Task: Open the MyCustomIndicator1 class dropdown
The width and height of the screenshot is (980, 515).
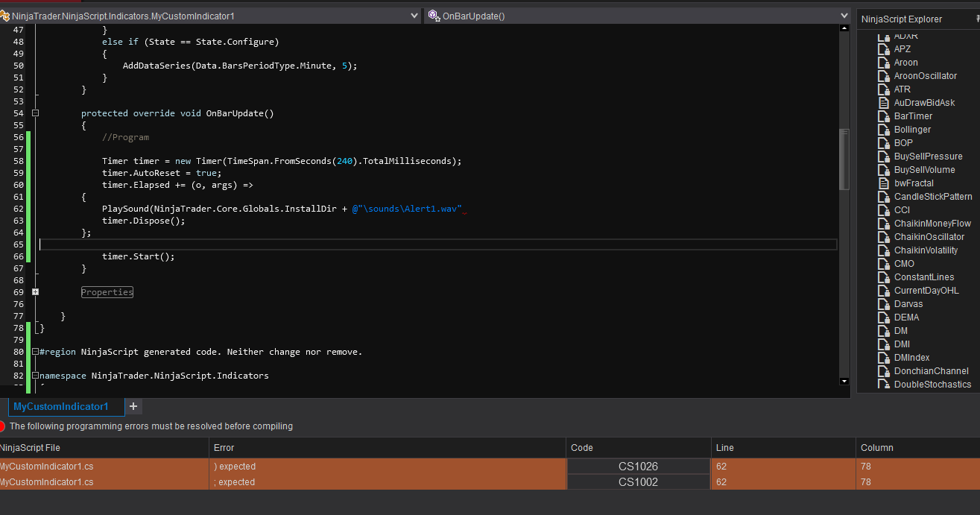Action: coord(414,15)
